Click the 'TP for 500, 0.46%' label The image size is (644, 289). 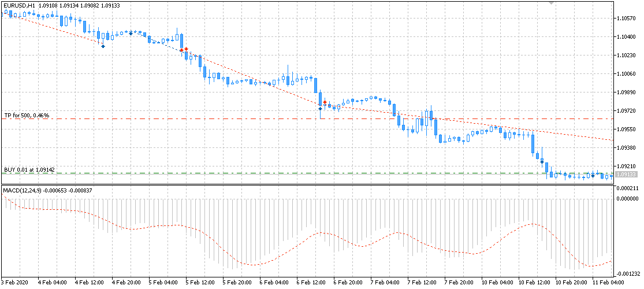tap(27, 116)
